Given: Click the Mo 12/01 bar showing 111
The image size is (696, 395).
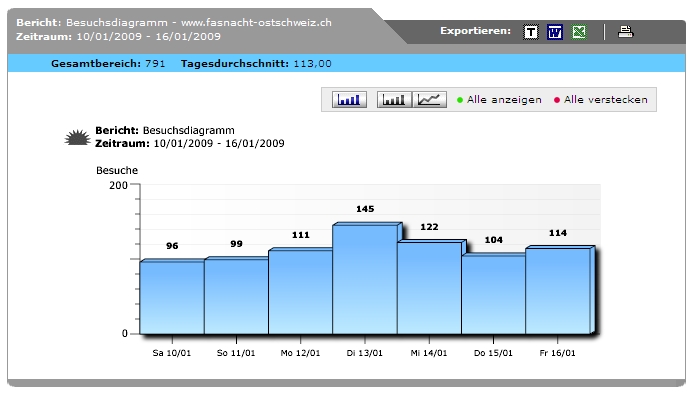Looking at the screenshot, I should coord(301,292).
